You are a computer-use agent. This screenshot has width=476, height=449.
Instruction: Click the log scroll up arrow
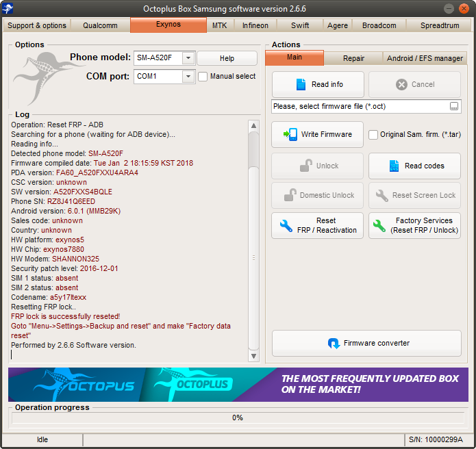click(x=253, y=126)
